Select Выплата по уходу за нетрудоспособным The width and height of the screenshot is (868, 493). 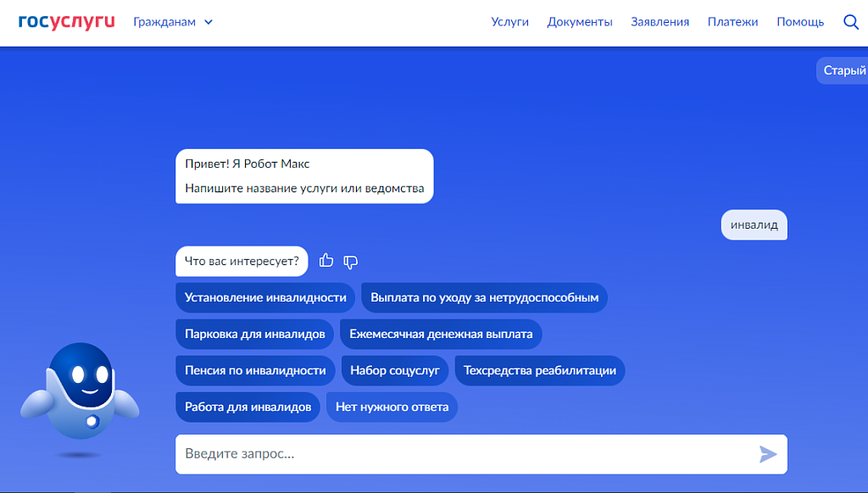[x=484, y=297]
